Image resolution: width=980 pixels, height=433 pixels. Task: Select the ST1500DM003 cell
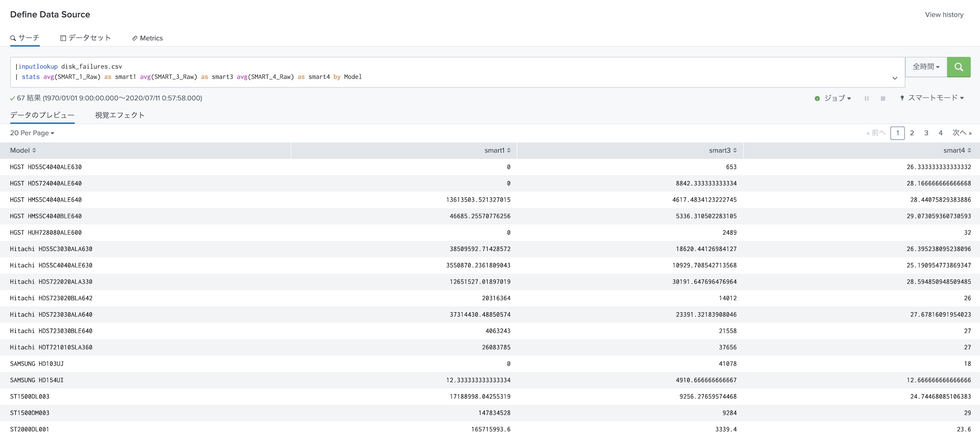(x=30, y=413)
